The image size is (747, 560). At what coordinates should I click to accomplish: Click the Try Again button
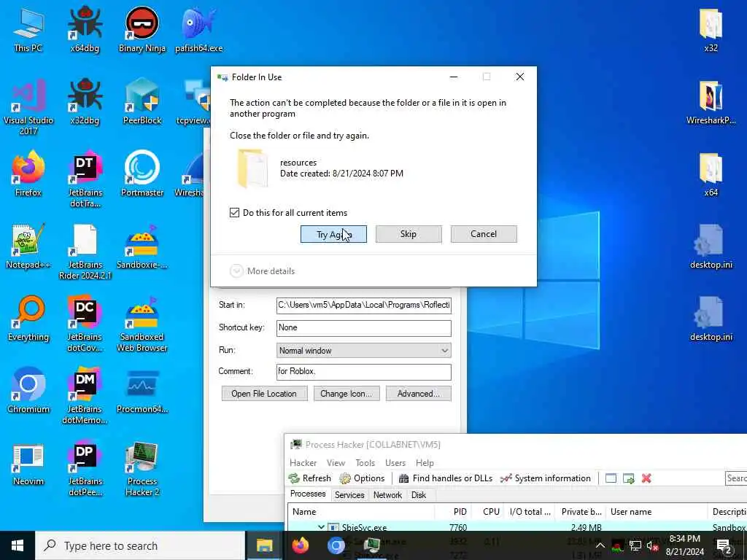pos(333,234)
